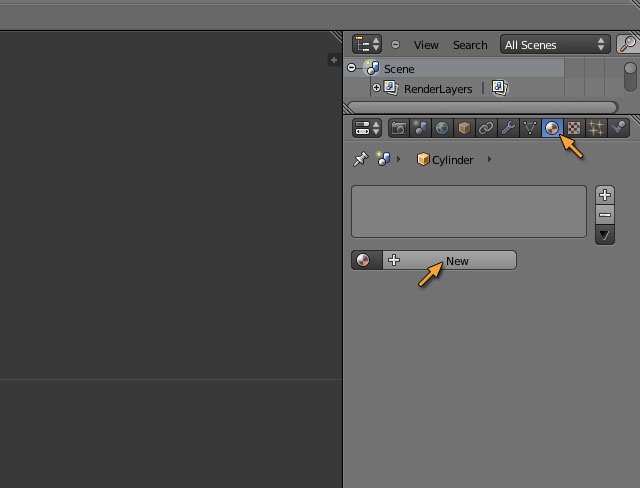Expand the RenderLayers tree entry

pyautogui.click(x=377, y=88)
